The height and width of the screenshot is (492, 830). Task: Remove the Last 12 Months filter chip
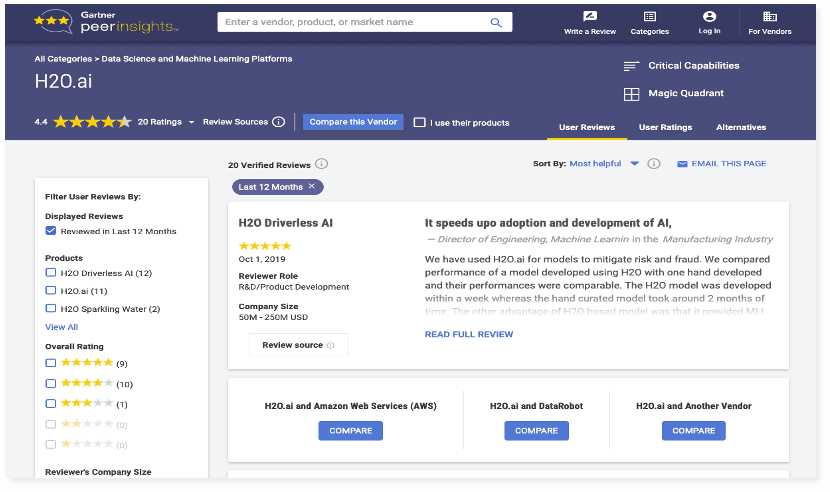point(312,186)
